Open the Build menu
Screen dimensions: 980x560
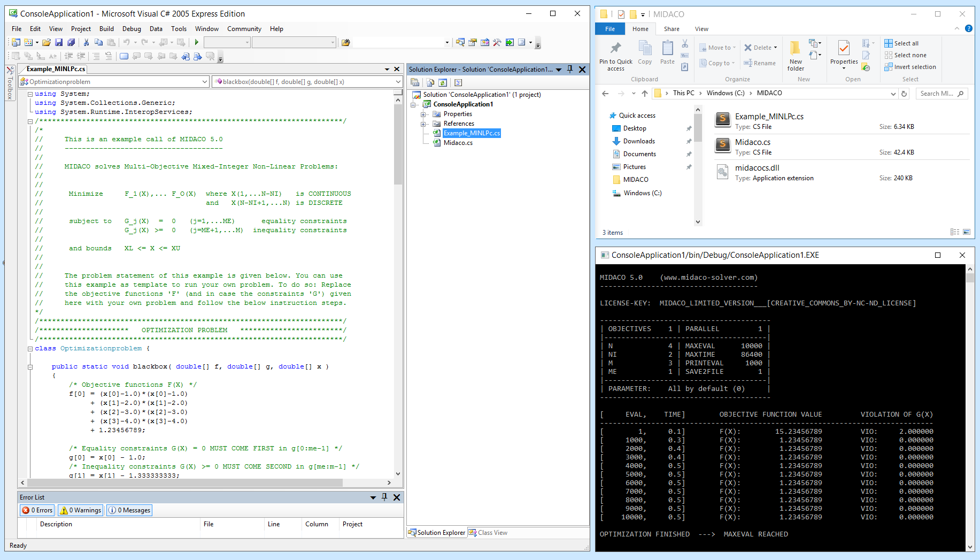coord(106,29)
